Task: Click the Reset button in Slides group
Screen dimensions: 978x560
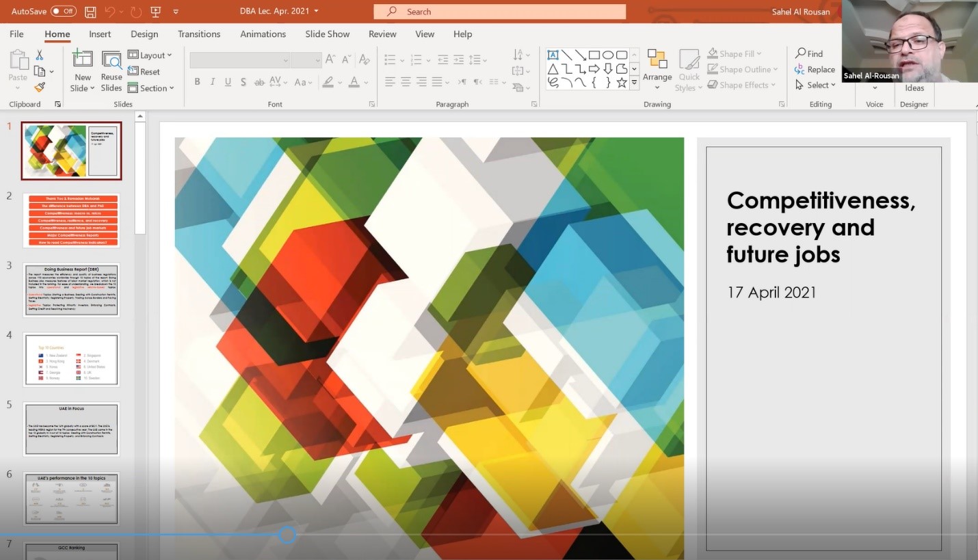Action: coord(144,72)
